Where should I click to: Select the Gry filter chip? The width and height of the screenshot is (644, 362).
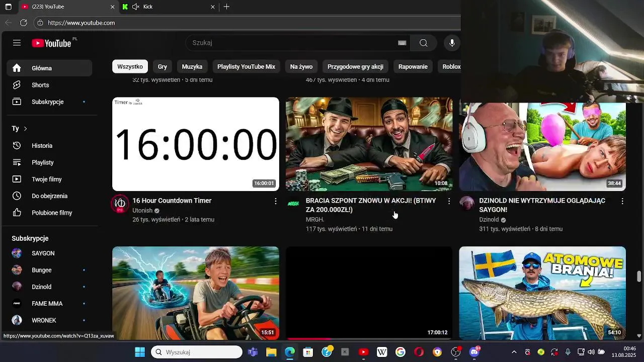tap(163, 66)
